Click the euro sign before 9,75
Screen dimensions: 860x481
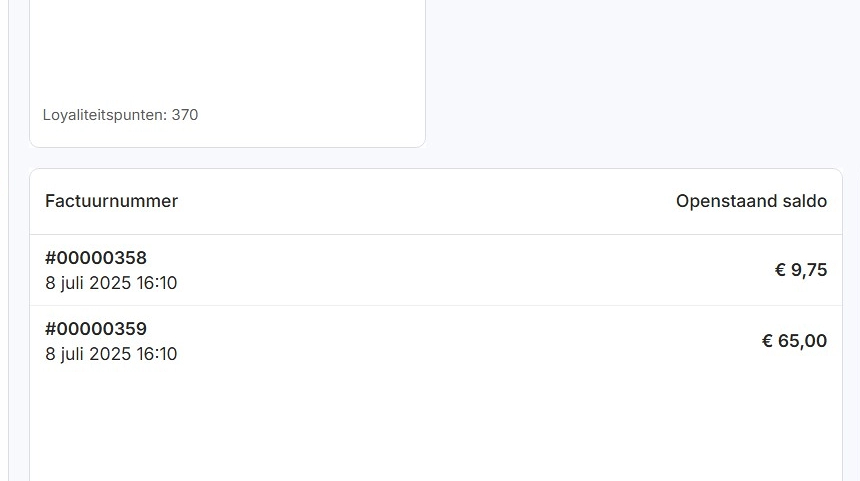point(780,270)
